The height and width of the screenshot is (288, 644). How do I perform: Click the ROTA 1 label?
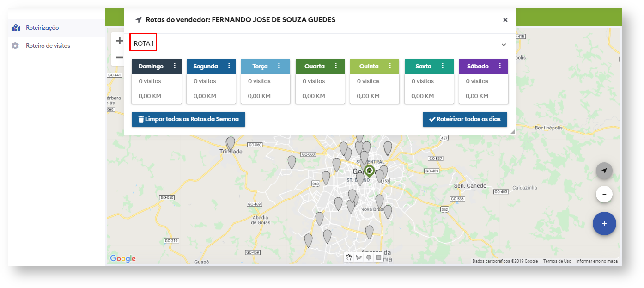point(144,43)
